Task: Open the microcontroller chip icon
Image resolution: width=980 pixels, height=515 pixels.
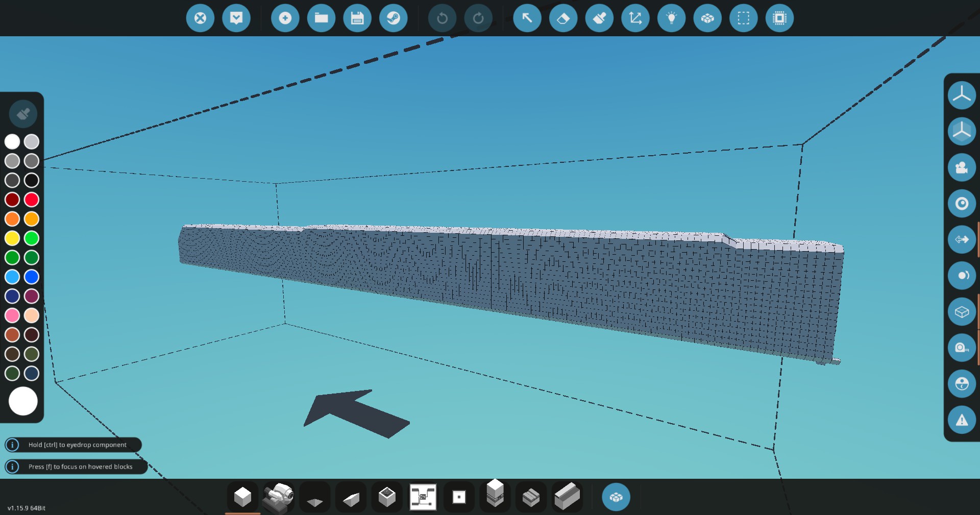Action: pyautogui.click(x=780, y=18)
